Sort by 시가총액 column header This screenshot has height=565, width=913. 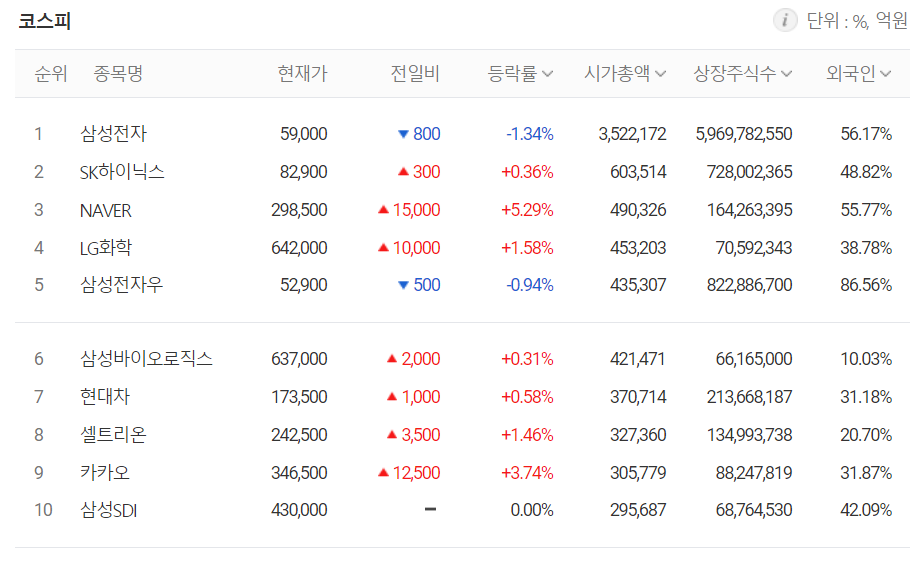[x=625, y=73]
